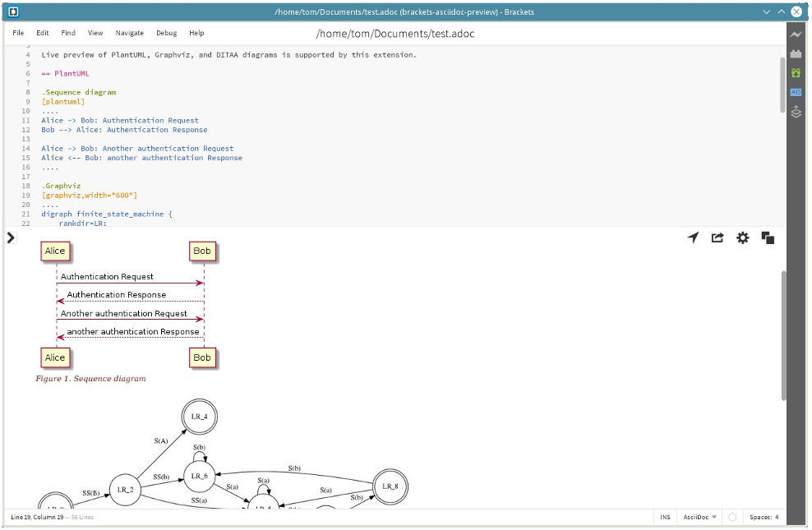Open the Help menu
This screenshot has height=530, width=812.
point(196,33)
